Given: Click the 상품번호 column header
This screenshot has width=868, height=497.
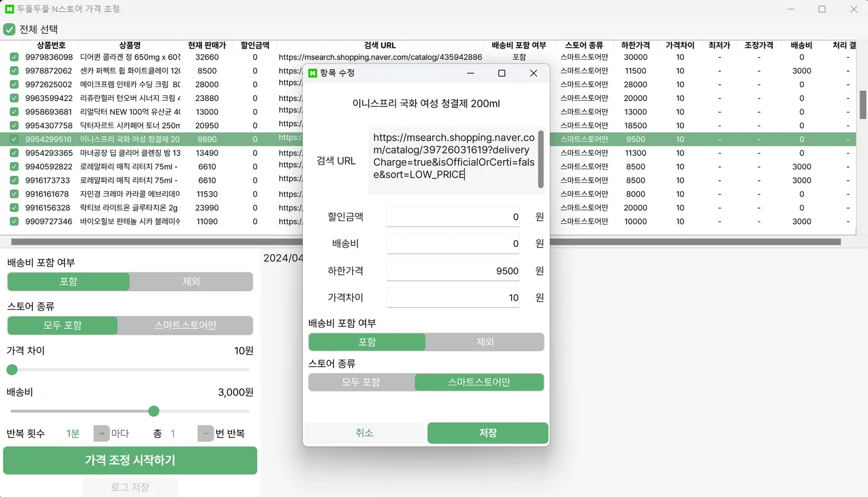Looking at the screenshot, I should [51, 46].
